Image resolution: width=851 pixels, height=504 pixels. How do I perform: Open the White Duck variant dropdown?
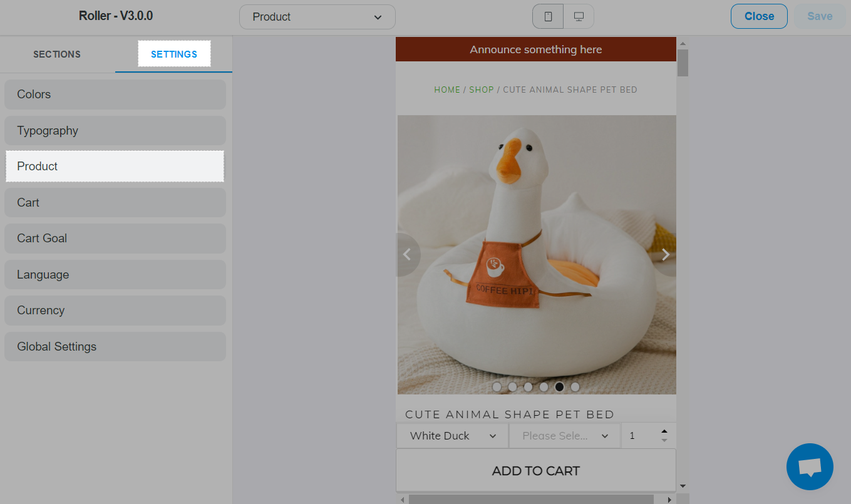coord(453,436)
